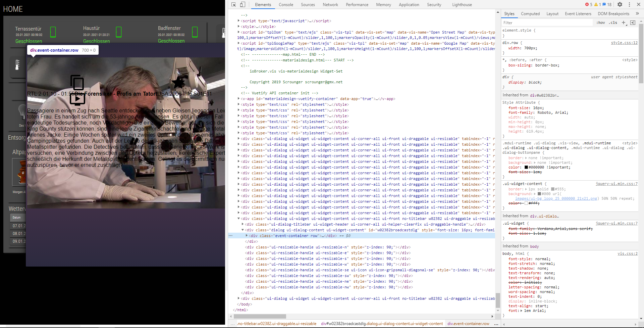Open the style.css:12 source link
The height and width of the screenshot is (328, 644).
pos(624,43)
